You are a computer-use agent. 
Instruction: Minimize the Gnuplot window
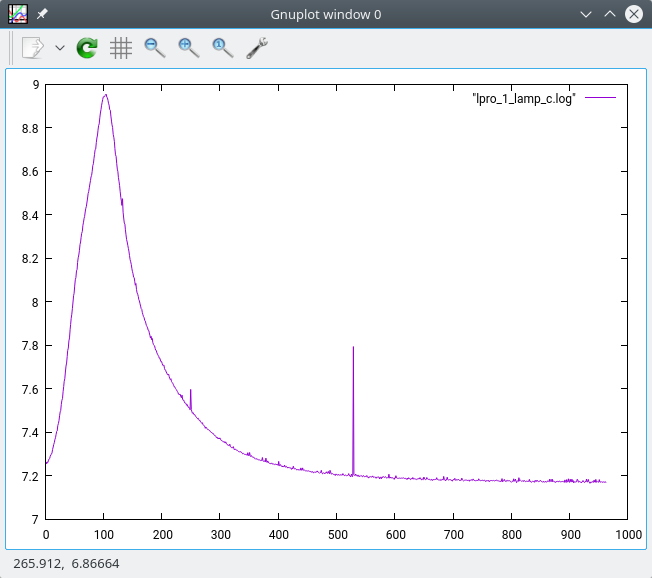pos(586,14)
